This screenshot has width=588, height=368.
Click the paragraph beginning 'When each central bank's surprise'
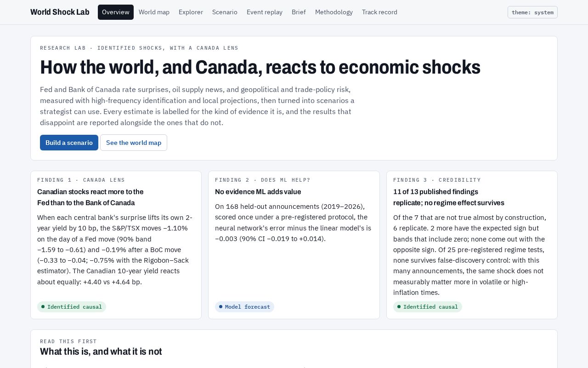(115, 249)
